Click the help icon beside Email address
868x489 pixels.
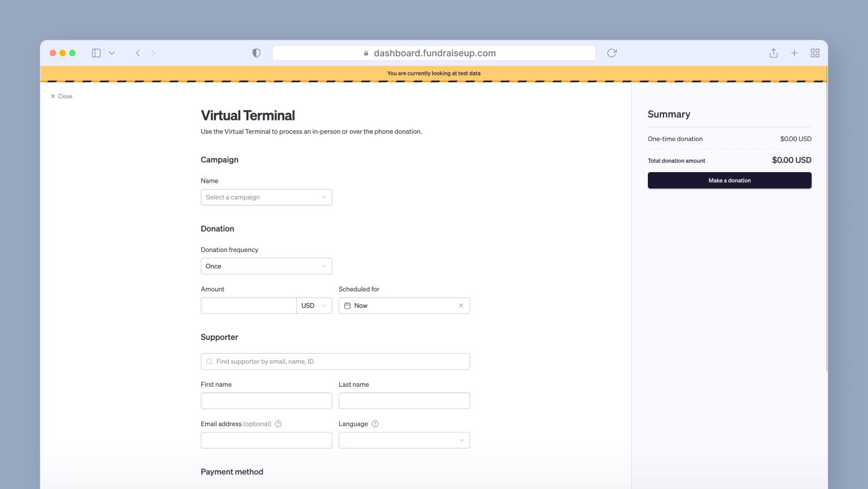pos(278,424)
